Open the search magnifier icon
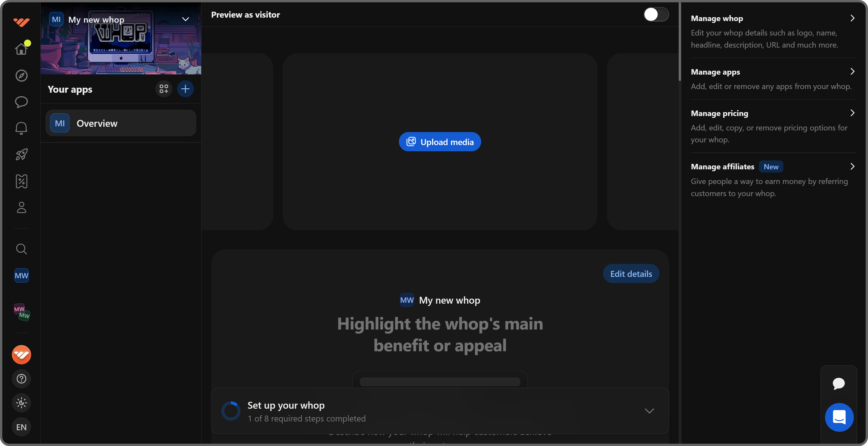The image size is (868, 446). tap(21, 249)
